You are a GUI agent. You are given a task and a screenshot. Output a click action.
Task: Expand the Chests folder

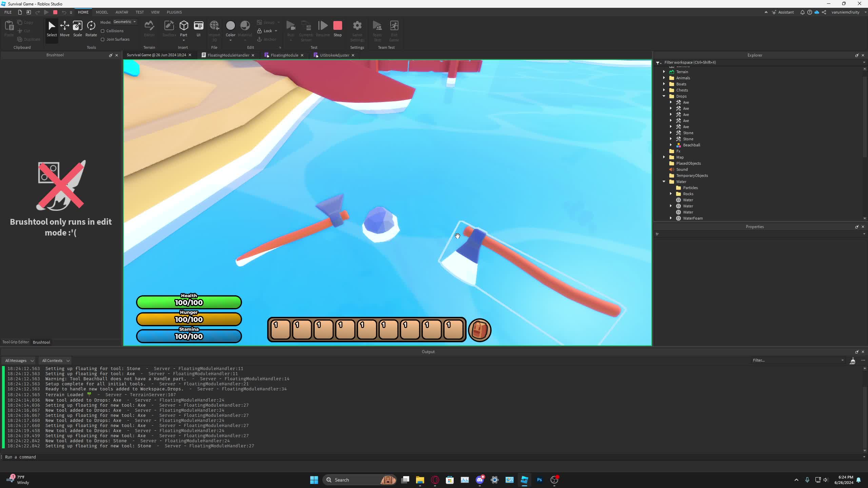point(664,90)
